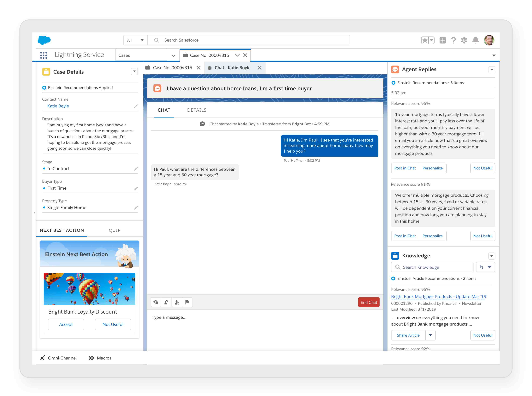Switch to the QUIP tab

pos(115,230)
